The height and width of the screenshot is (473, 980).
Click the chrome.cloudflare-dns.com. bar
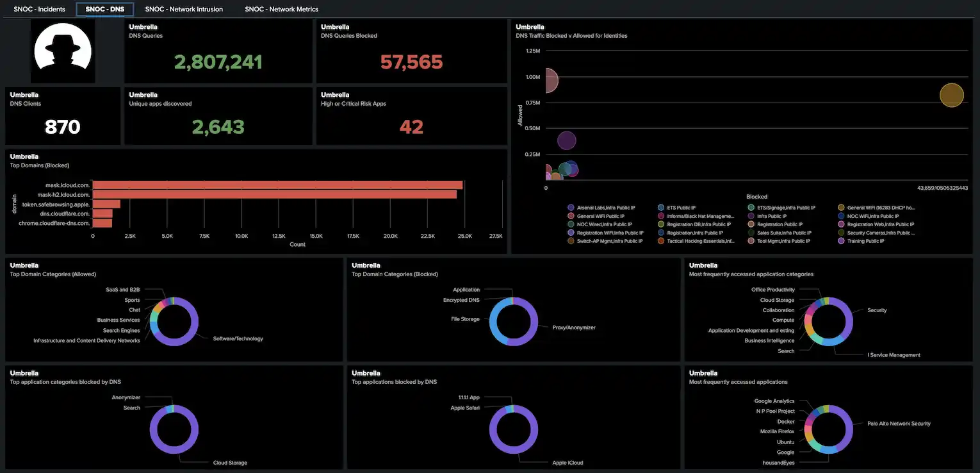point(102,223)
